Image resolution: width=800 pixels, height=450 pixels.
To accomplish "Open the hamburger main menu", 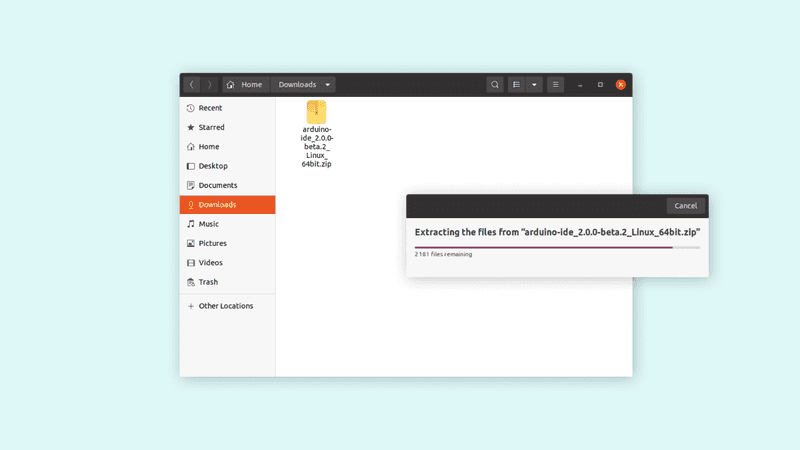I will 556,85.
